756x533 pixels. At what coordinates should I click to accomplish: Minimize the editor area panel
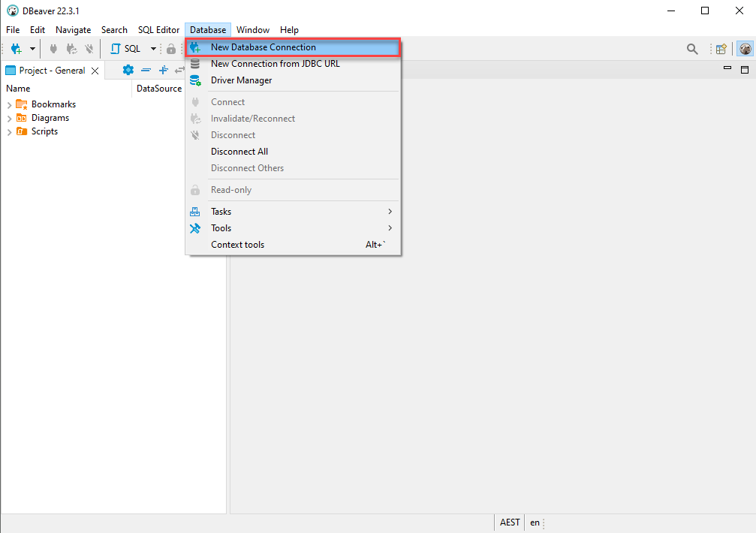[x=727, y=69]
